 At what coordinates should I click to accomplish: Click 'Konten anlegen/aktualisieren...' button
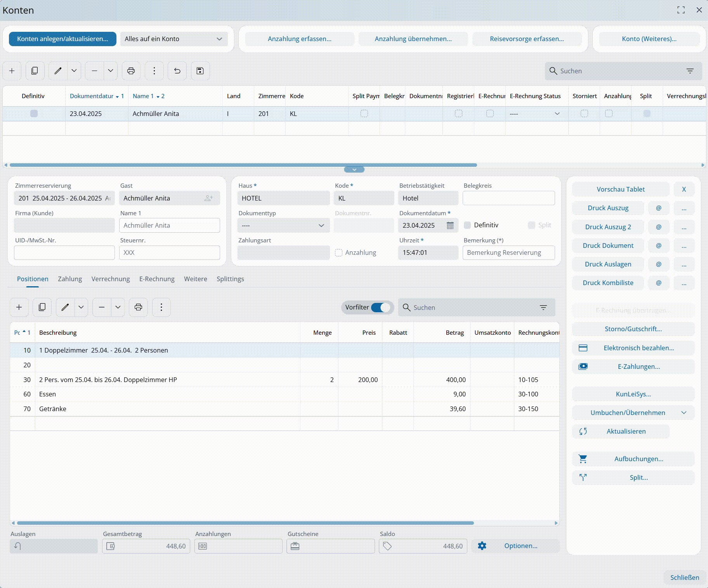62,39
